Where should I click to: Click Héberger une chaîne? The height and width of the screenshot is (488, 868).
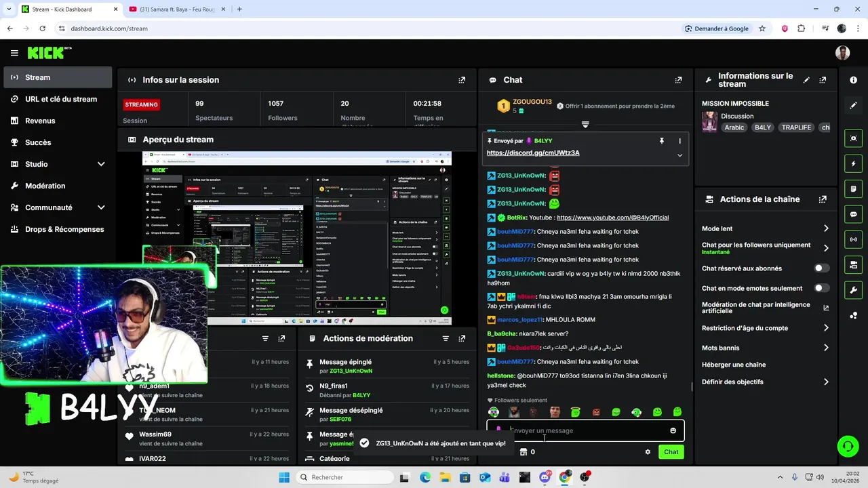coord(734,365)
